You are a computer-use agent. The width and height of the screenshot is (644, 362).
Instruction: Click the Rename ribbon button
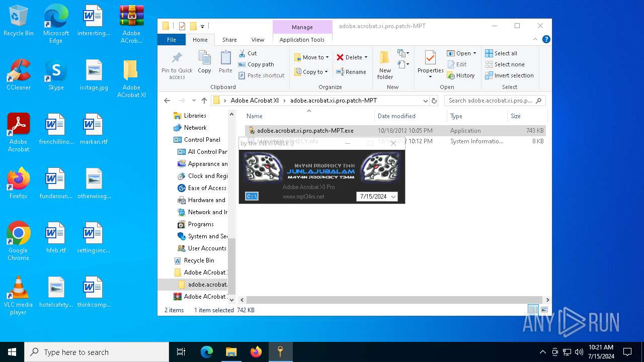[x=351, y=72]
